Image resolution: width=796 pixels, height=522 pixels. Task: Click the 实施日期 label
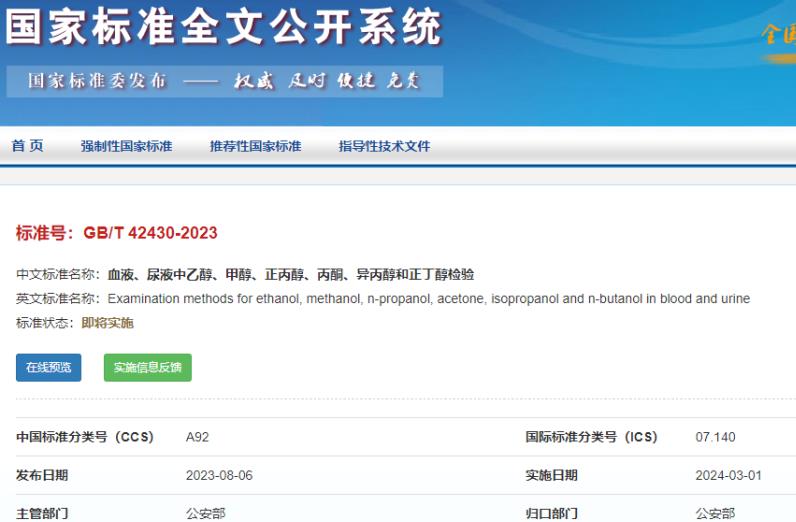click(551, 476)
